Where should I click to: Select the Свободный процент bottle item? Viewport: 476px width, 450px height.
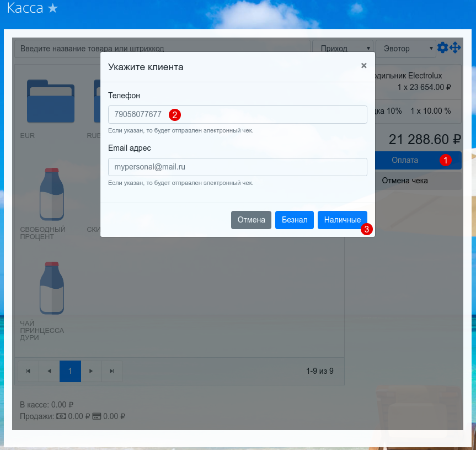pos(51,194)
